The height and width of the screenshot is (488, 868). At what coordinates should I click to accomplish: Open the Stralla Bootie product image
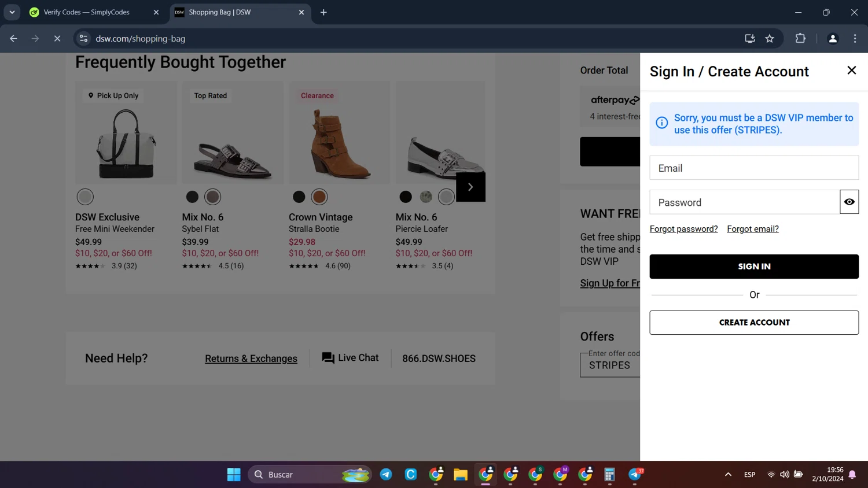tap(340, 143)
